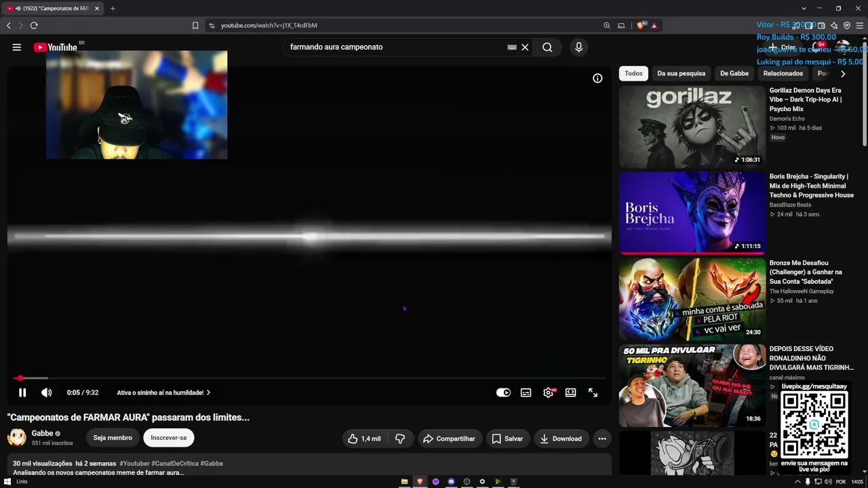The width and height of the screenshot is (868, 488).
Task: Dislike the video
Action: 400,439
